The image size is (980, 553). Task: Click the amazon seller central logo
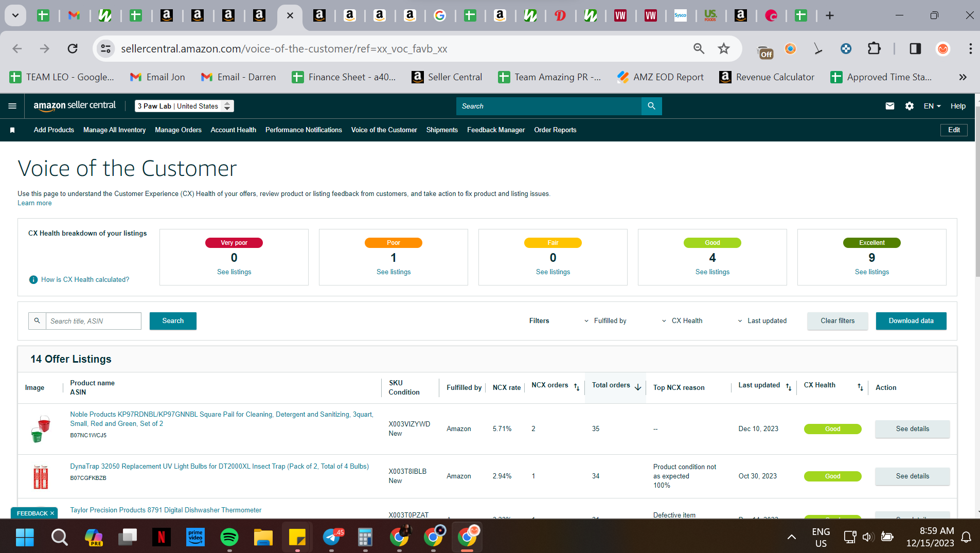(75, 105)
